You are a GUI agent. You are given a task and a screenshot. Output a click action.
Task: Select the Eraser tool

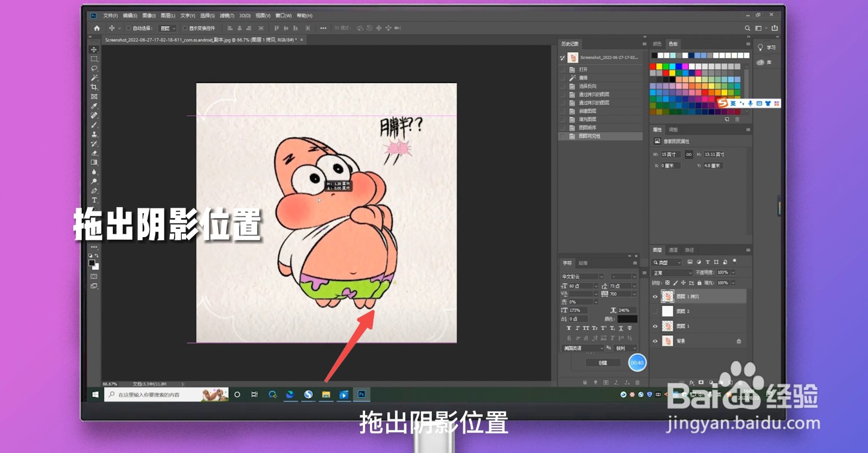coord(94,153)
